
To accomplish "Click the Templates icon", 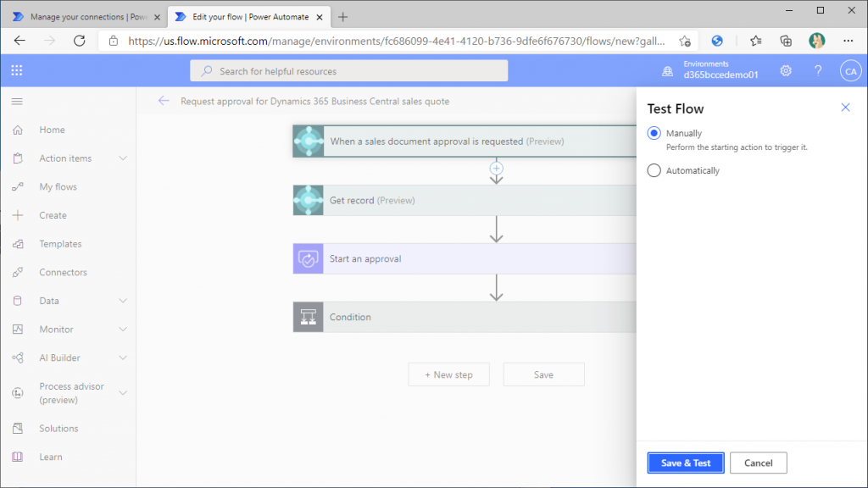I will pos(18,243).
